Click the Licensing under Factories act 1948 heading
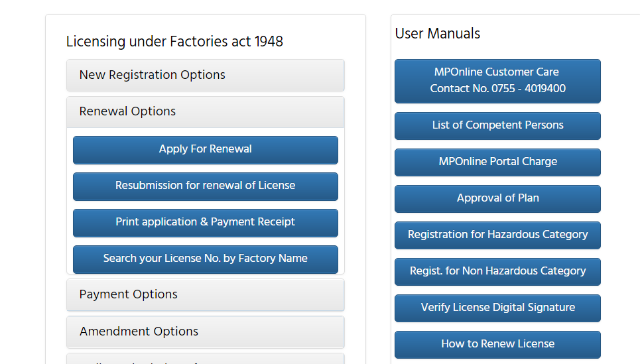640x364 pixels. (174, 42)
